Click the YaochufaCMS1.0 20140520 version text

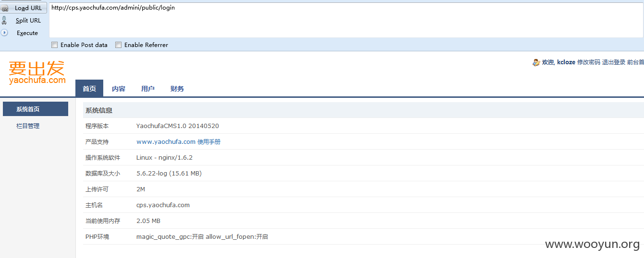[178, 126]
